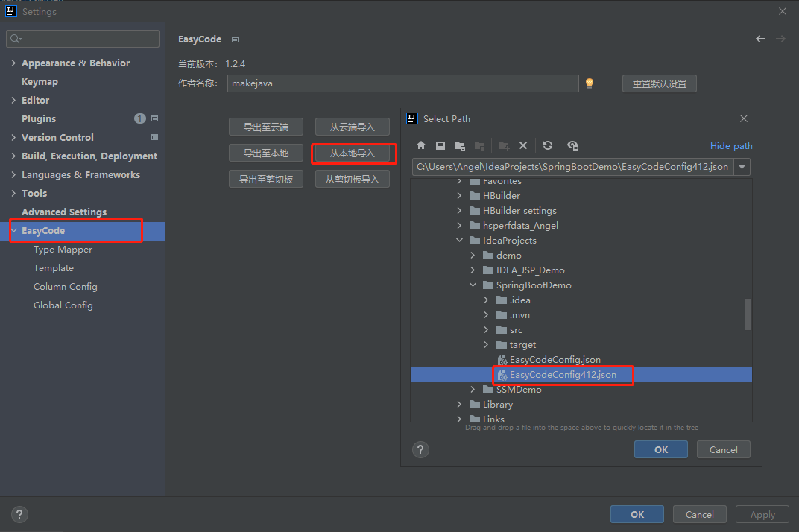
Task: Navigate back with left arrow
Action: 760,39
